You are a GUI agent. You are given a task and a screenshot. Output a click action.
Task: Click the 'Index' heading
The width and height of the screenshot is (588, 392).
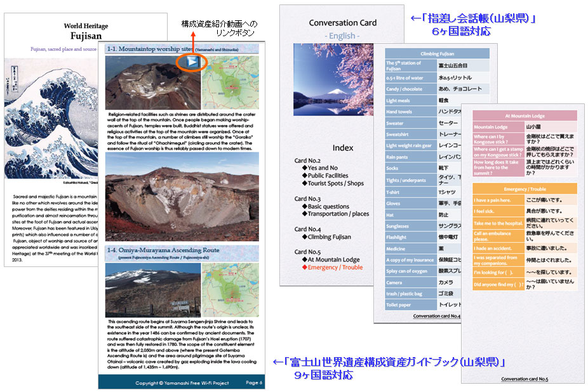tap(343, 148)
